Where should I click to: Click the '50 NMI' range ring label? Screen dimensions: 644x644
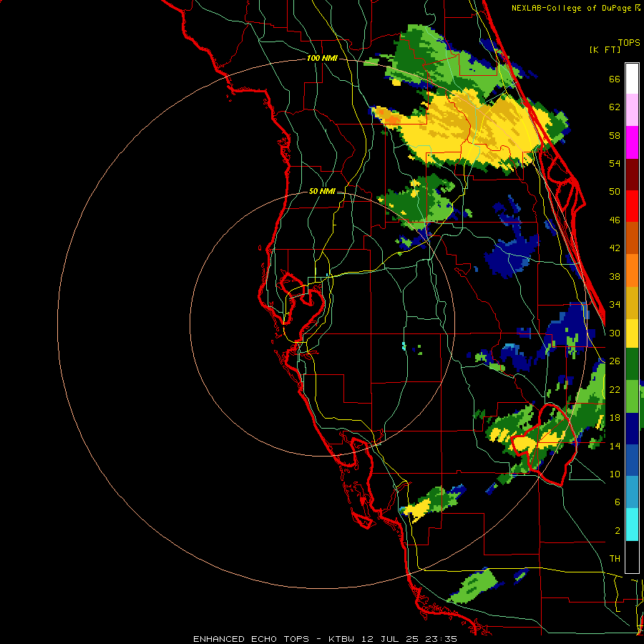(x=322, y=191)
